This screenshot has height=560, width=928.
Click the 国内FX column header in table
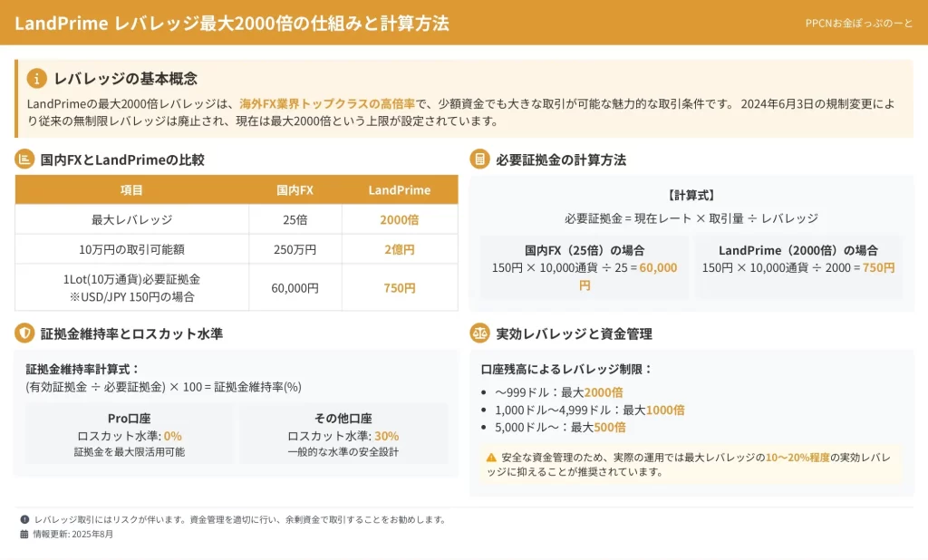[295, 190]
